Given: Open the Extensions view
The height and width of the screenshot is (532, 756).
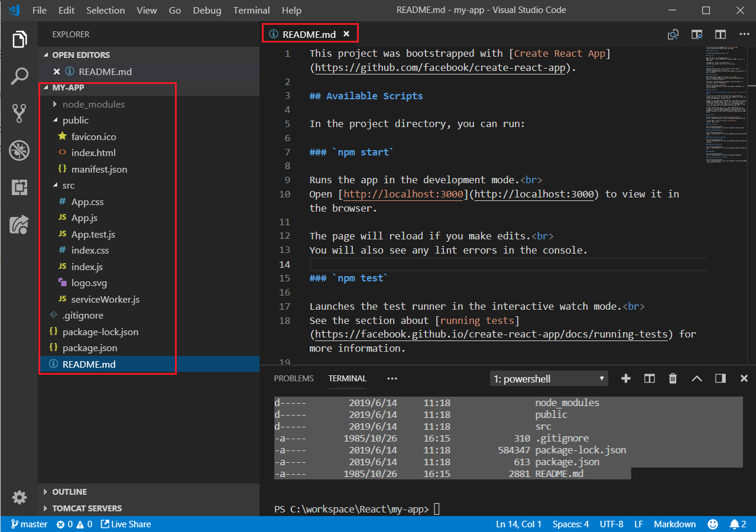Looking at the screenshot, I should [x=20, y=187].
